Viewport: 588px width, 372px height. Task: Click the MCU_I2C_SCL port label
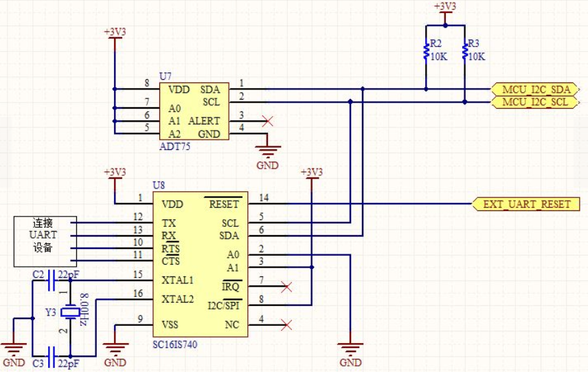pos(534,102)
